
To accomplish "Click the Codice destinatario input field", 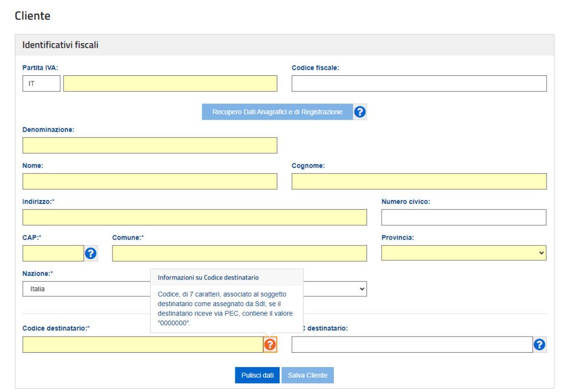I will 142,344.
